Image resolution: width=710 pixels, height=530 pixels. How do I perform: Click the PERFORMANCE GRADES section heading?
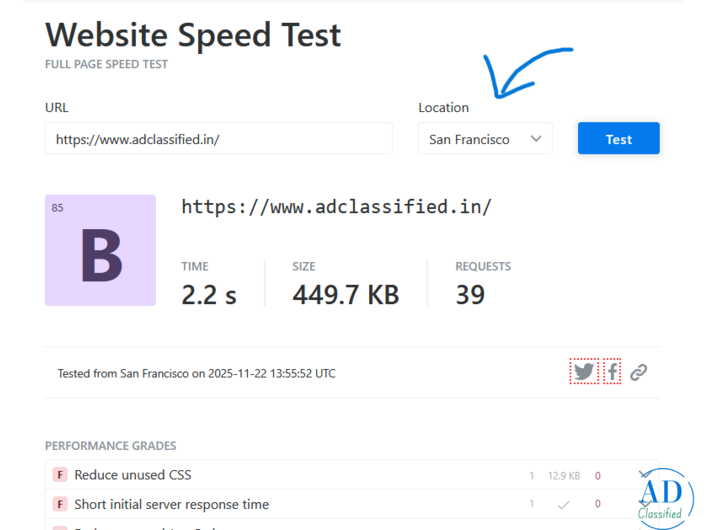point(110,446)
